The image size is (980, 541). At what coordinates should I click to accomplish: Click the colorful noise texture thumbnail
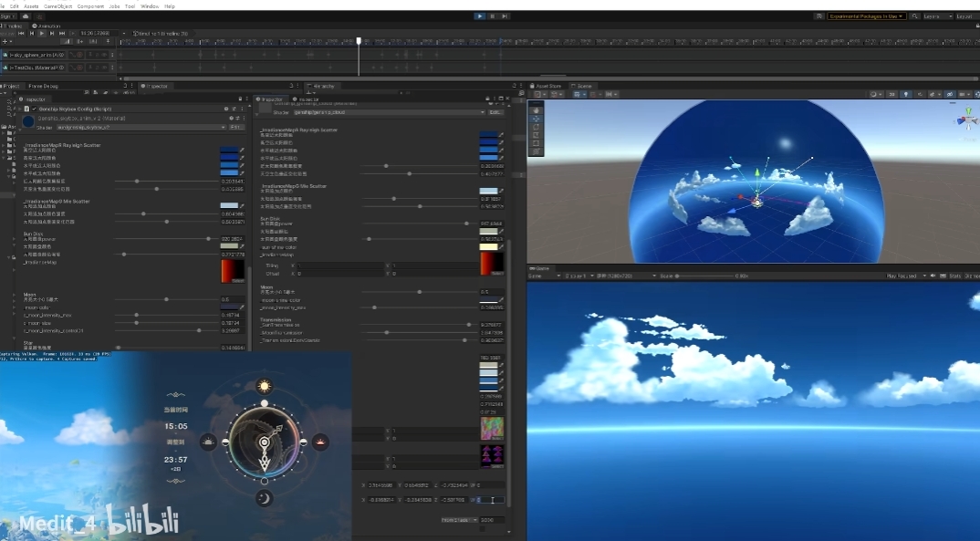pyautogui.click(x=492, y=429)
